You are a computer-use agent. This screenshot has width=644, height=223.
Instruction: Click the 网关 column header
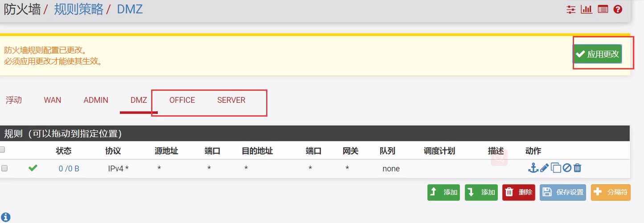point(350,151)
